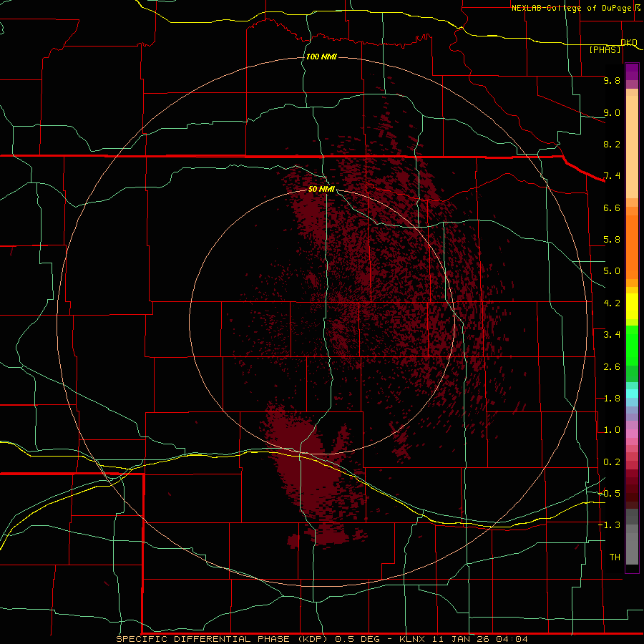Viewport: 644px width, 644px height.
Task: Select the 4.2 value on the scale
Action: (x=612, y=303)
